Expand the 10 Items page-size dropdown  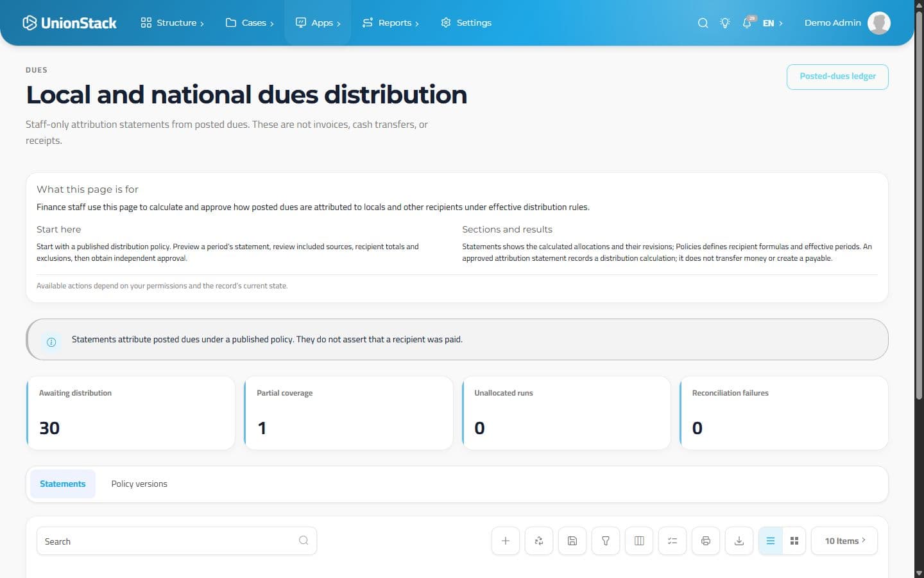tap(844, 541)
